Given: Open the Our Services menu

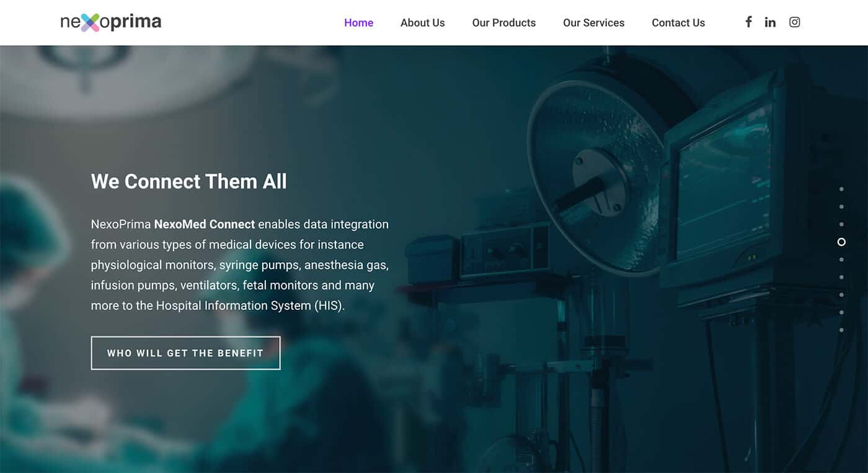Looking at the screenshot, I should [x=594, y=23].
